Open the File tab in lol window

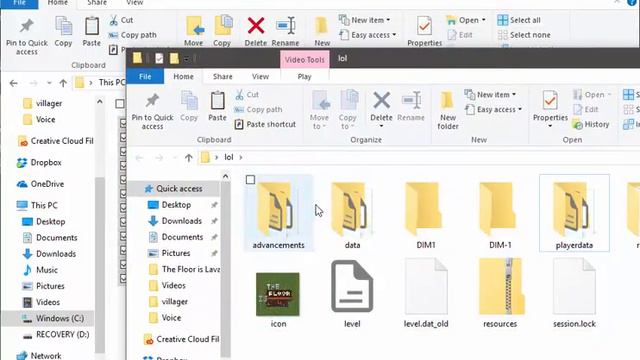click(145, 76)
